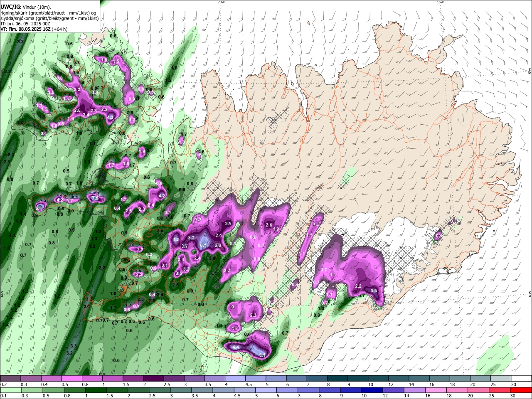Viewport: 532px width, 399px height.
Task: Click the initial time 'IT: þri. 06. 05. 2025 00Z'
Action: pyautogui.click(x=25, y=24)
